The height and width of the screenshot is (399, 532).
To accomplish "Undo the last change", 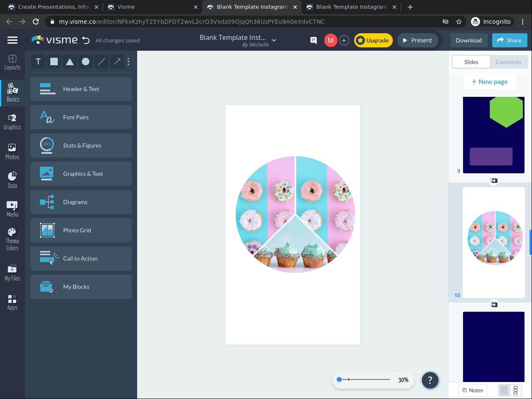I will (x=86, y=40).
